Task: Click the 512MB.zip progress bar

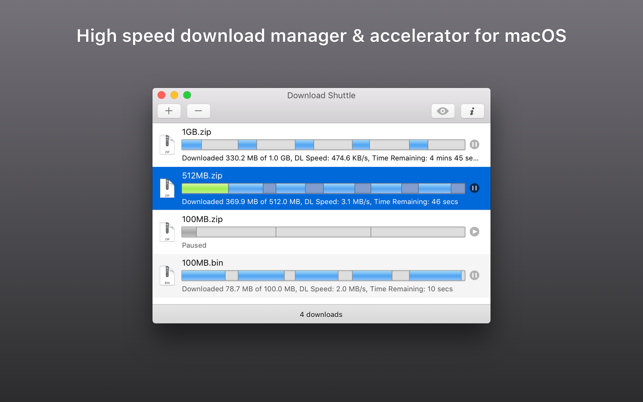Action: pyautogui.click(x=323, y=188)
